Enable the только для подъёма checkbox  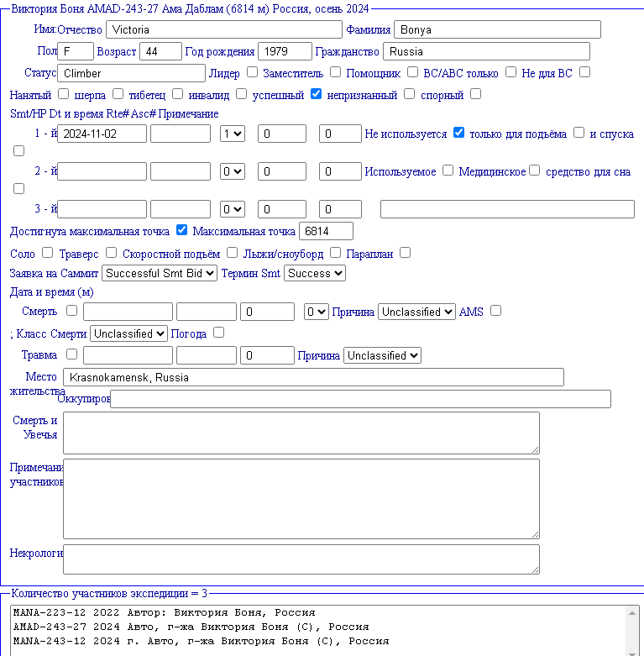579,133
